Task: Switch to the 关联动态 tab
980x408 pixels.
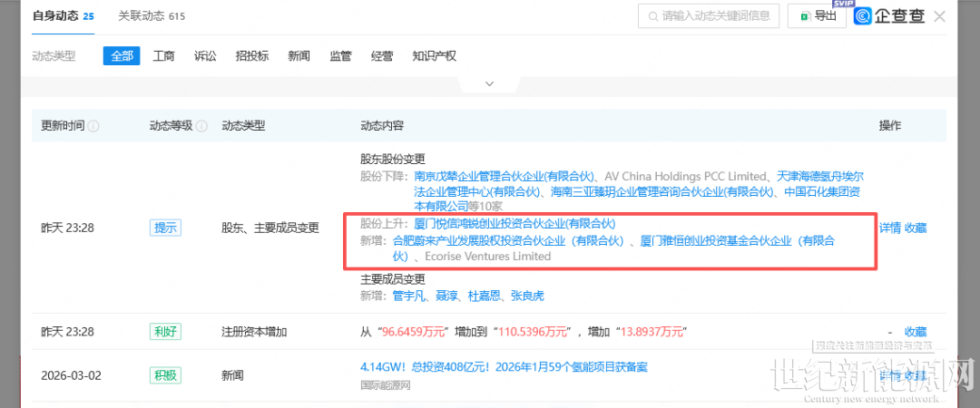Action: pyautogui.click(x=152, y=16)
